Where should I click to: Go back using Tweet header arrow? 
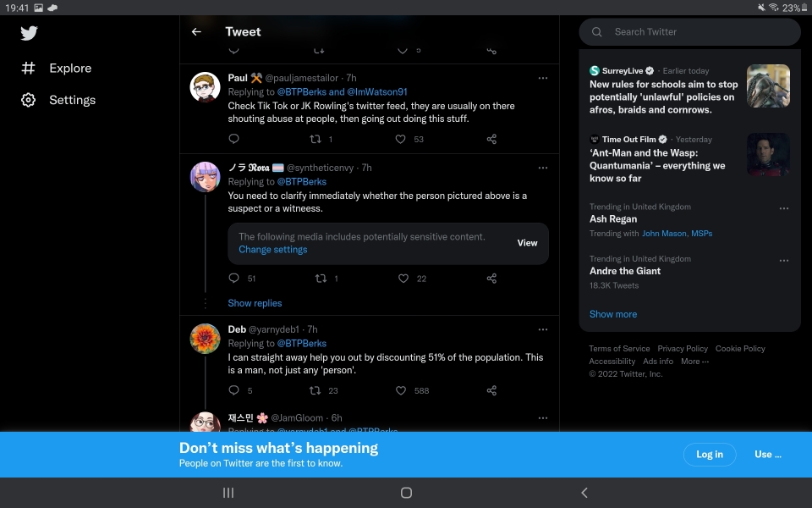tap(196, 31)
